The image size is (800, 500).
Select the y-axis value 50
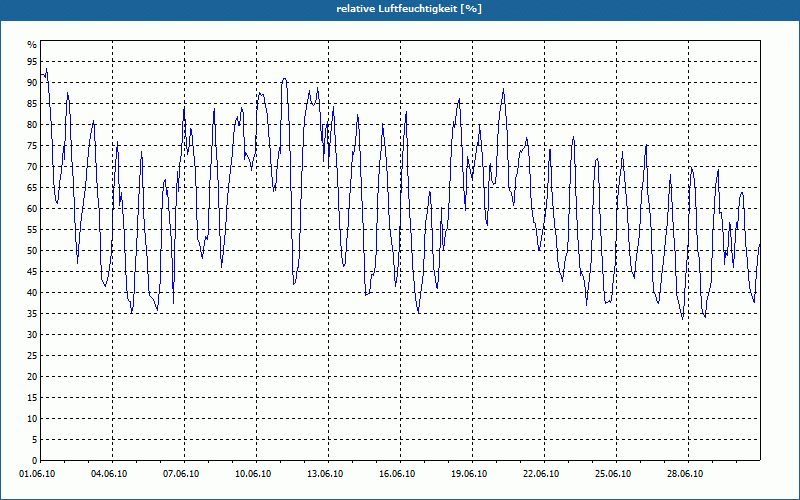[32, 251]
